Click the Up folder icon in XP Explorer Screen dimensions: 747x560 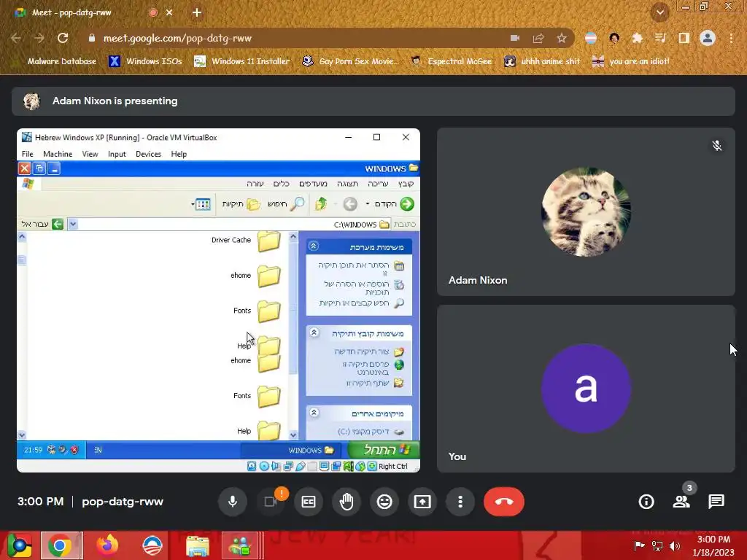coord(321,204)
